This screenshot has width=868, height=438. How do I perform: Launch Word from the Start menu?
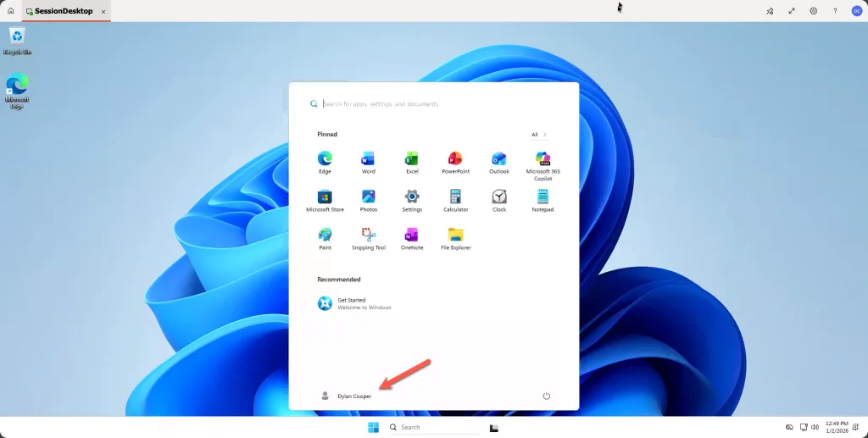(368, 159)
